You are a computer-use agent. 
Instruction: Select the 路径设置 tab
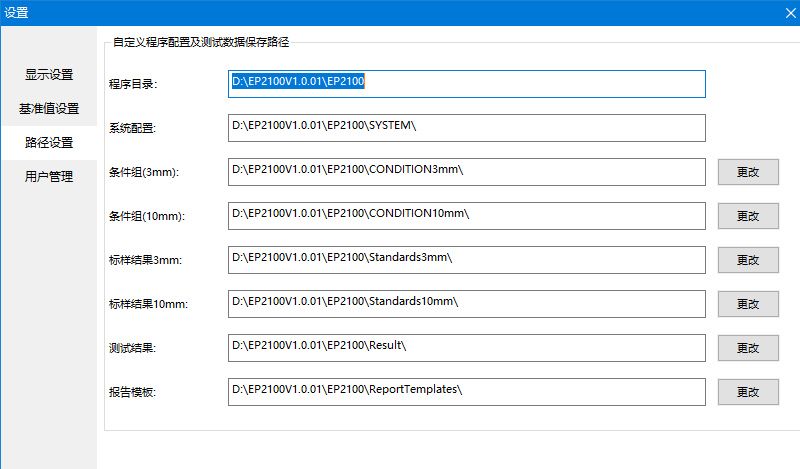[49, 142]
